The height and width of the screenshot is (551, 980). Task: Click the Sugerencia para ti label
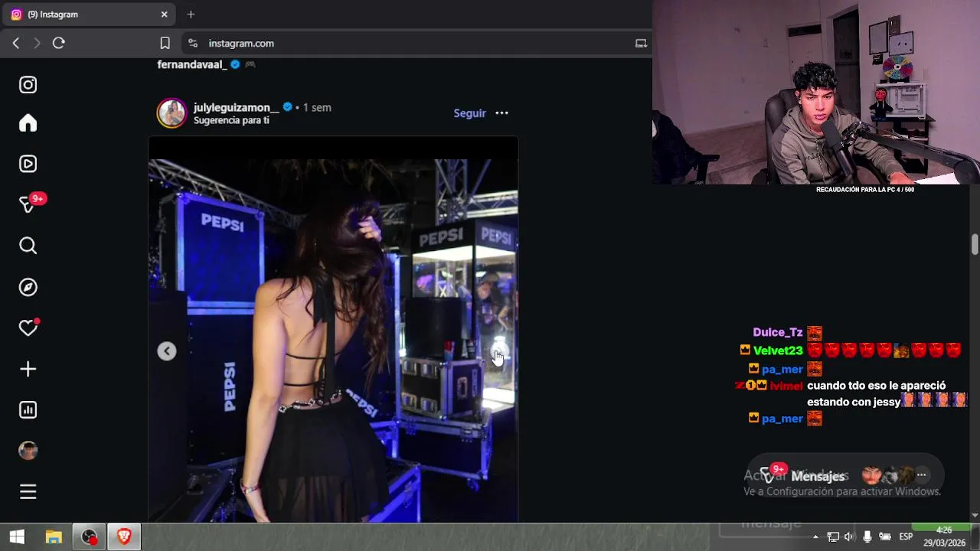(x=231, y=121)
